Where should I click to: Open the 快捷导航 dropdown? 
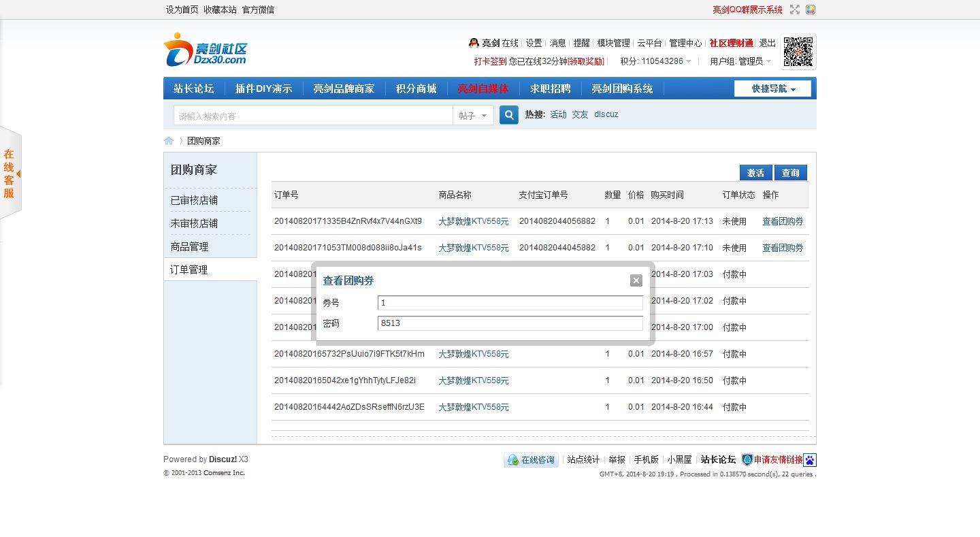click(772, 88)
